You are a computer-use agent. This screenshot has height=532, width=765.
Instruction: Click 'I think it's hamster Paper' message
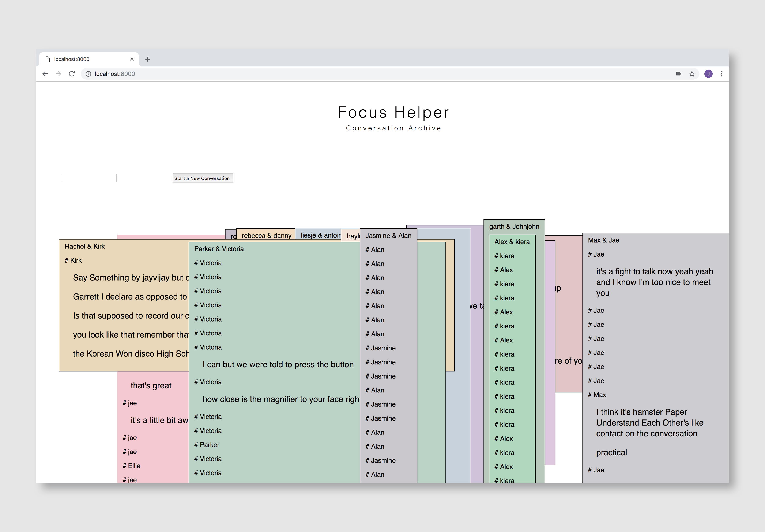point(650,423)
